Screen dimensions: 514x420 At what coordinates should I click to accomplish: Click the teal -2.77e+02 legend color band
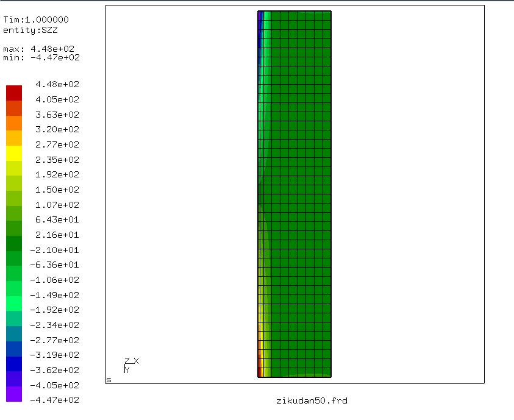point(14,334)
